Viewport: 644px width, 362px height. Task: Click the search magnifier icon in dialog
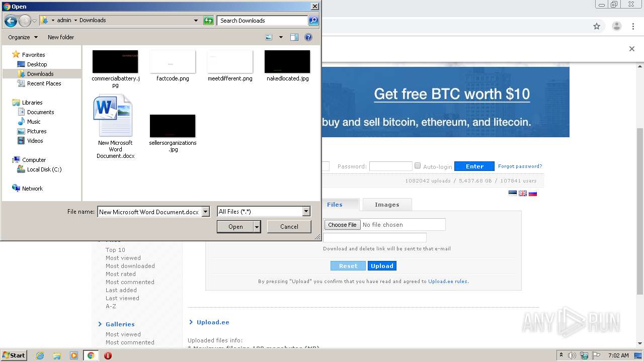tap(313, 21)
